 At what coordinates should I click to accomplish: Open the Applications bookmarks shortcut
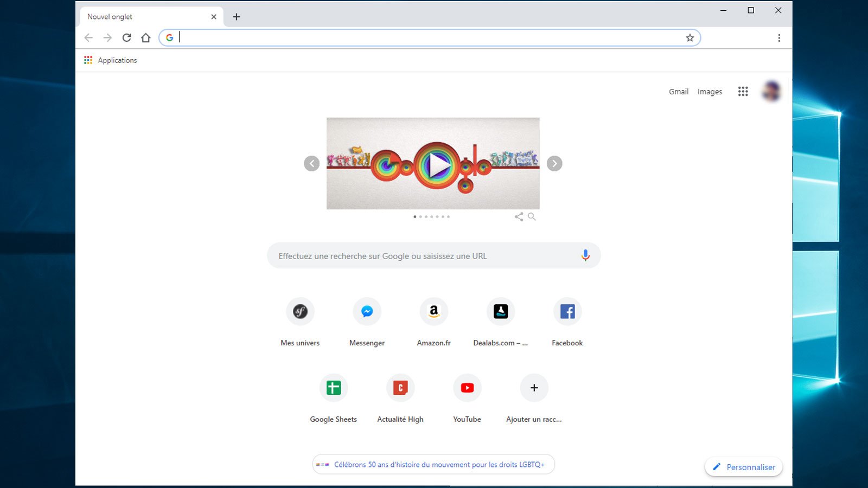[x=111, y=60]
